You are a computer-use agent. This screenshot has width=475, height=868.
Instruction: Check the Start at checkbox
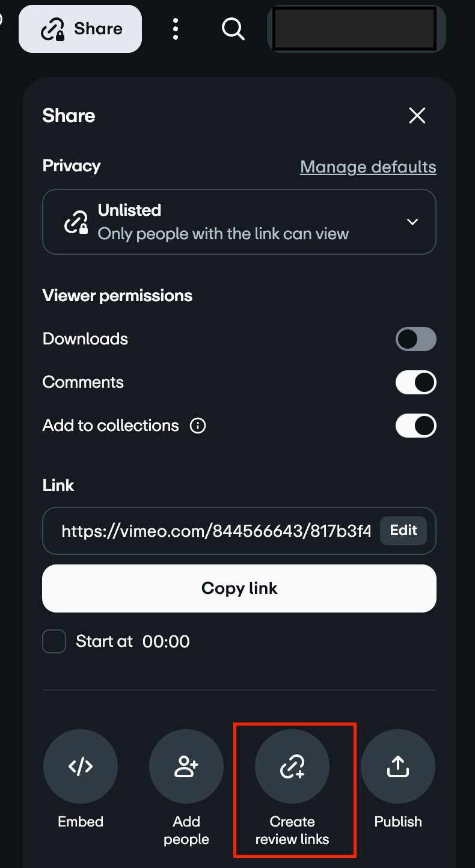pyautogui.click(x=54, y=641)
